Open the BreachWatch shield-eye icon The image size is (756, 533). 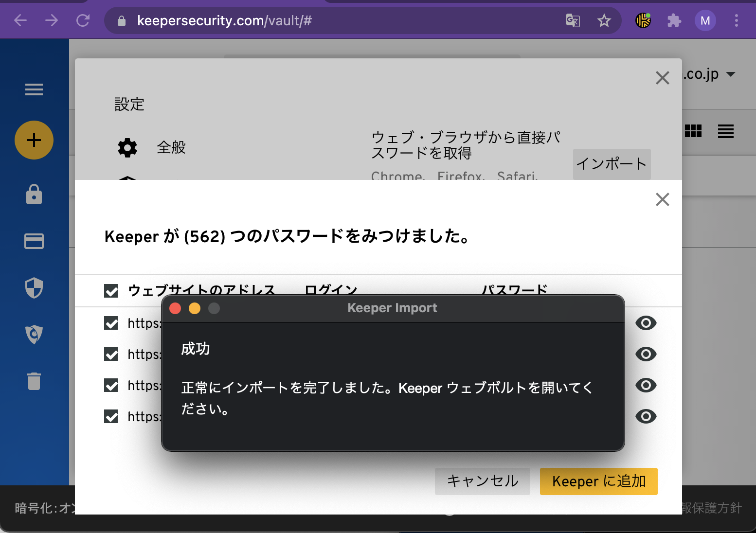click(34, 335)
